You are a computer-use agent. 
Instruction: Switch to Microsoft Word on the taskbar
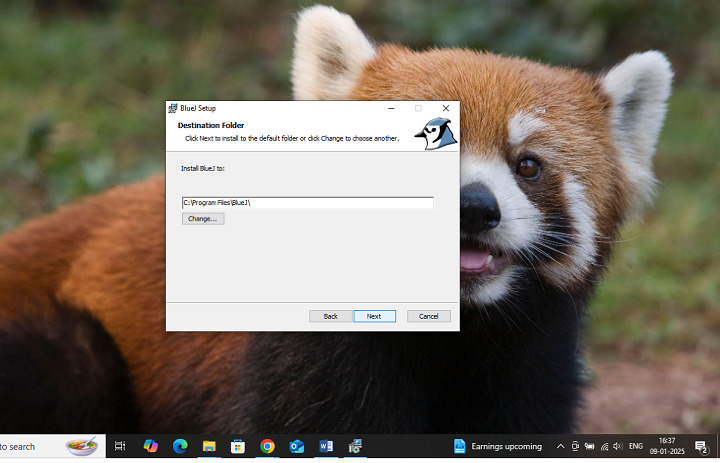326,446
